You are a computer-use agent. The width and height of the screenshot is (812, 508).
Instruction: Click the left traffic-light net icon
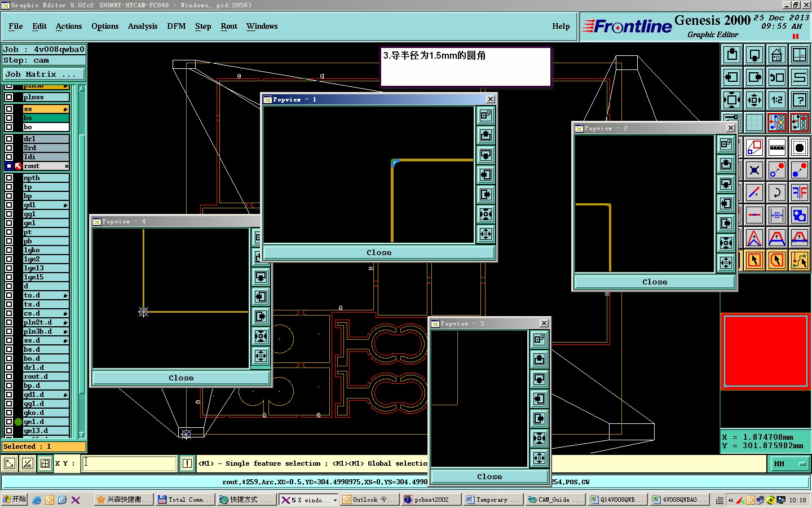777,122
